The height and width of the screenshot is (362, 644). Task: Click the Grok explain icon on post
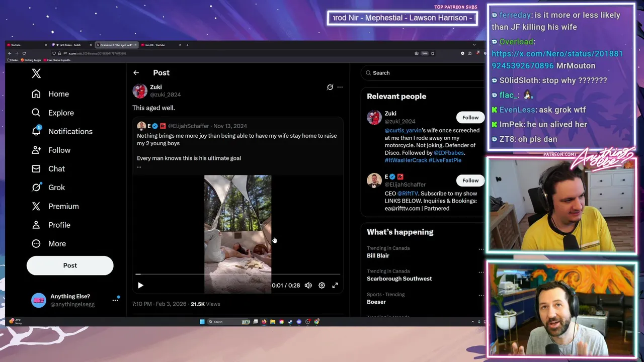click(330, 87)
